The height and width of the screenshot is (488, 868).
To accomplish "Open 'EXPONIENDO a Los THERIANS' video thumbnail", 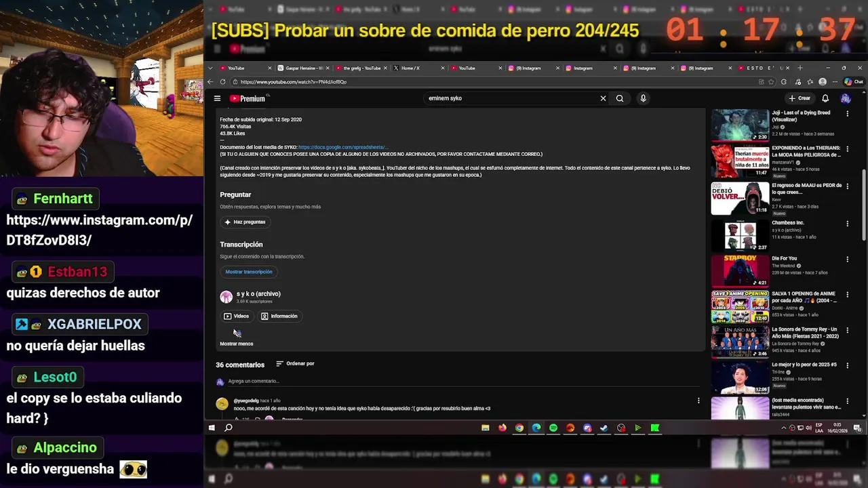I will coord(740,161).
